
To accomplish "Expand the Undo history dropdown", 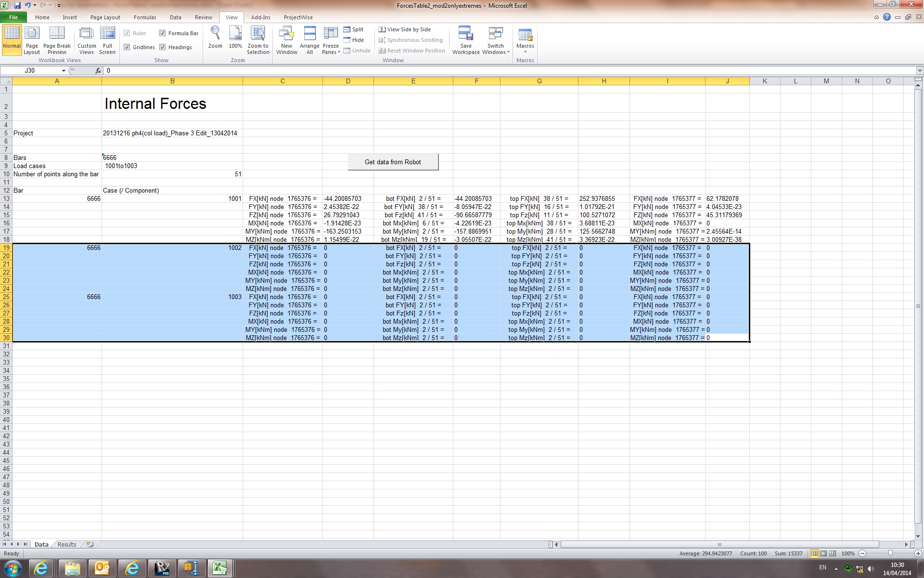I will pyautogui.click(x=35, y=5).
